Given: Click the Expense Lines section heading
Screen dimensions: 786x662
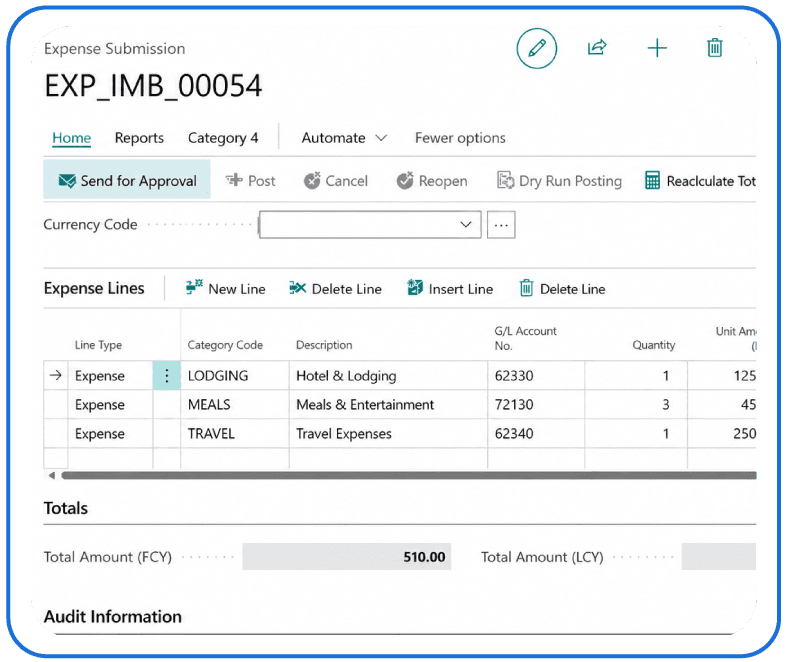Looking at the screenshot, I should click(94, 288).
